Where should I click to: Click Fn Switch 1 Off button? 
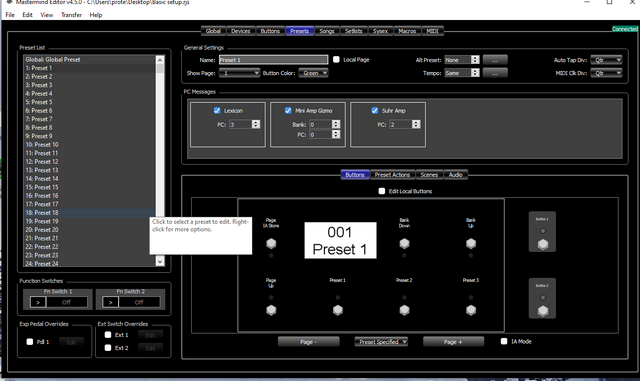[67, 302]
